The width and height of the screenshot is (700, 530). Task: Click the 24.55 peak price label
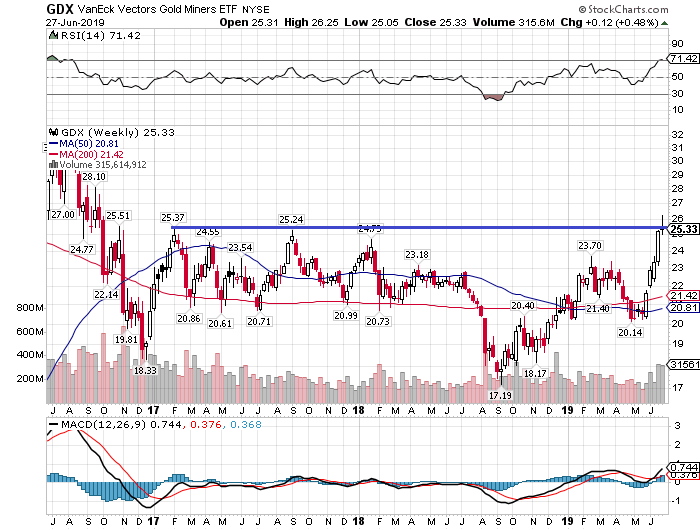point(208,232)
